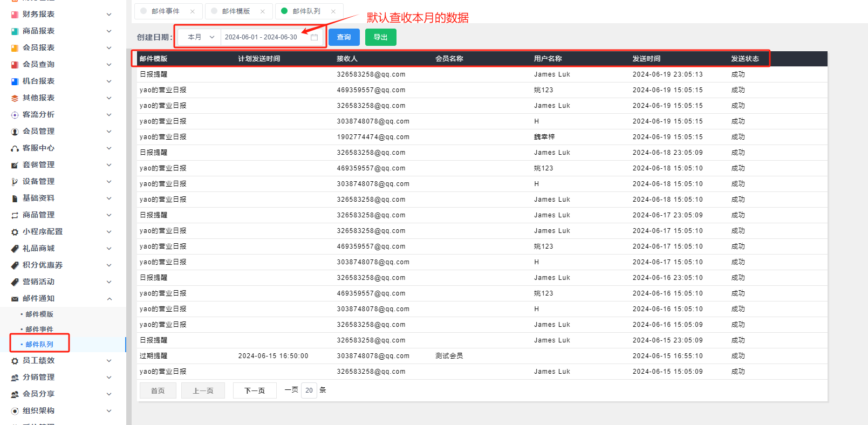This screenshot has width=868, height=425.
Task: Click the 发送状态 column header
Action: point(745,59)
